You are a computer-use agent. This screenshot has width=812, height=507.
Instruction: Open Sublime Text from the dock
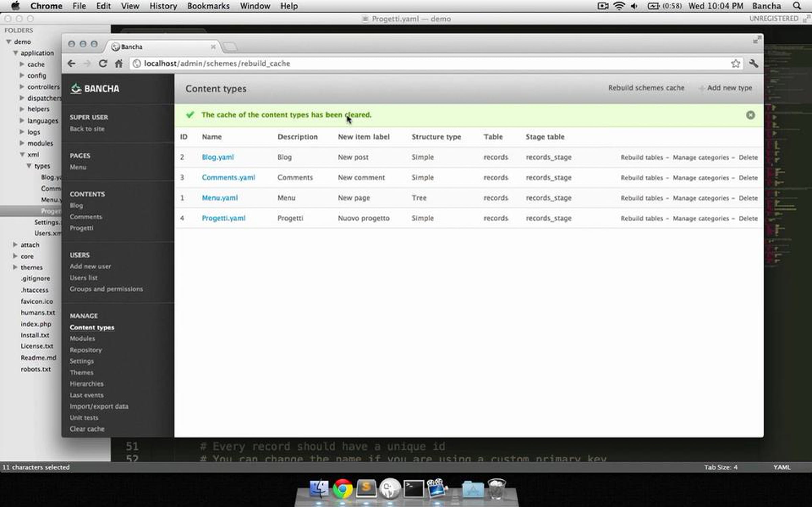[366, 489]
